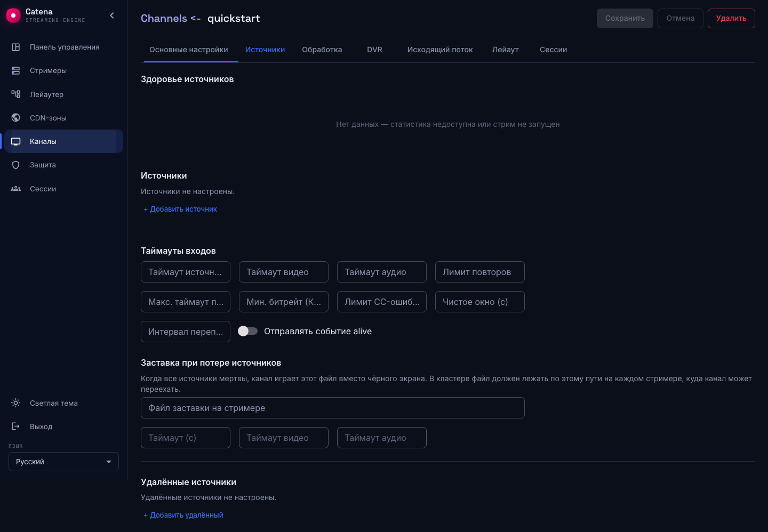This screenshot has height=532, width=768.
Task: Click the Таймаут (с) field
Action: [x=186, y=438]
